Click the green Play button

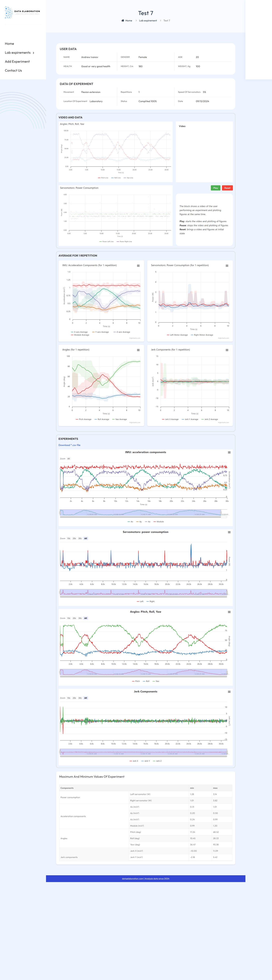[215, 188]
